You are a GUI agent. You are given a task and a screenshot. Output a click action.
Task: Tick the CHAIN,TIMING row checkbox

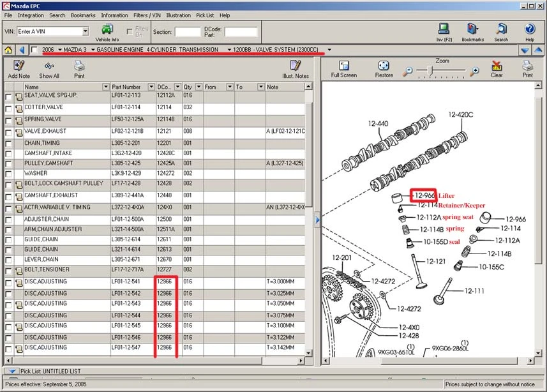tap(8, 144)
